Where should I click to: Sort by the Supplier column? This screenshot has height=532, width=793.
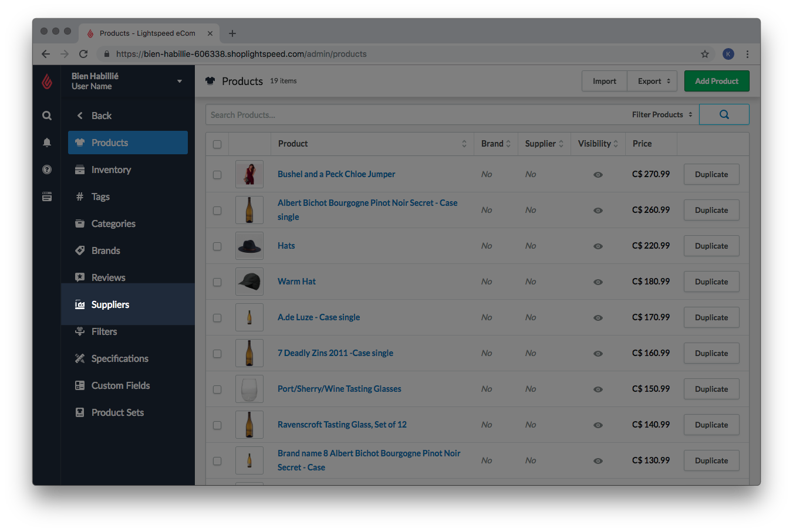click(x=544, y=144)
